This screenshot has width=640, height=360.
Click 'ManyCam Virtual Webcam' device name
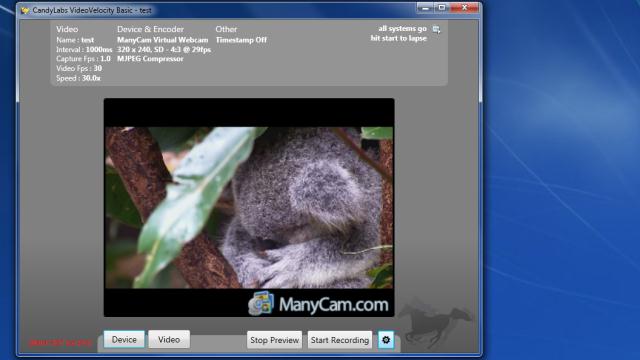(162, 40)
